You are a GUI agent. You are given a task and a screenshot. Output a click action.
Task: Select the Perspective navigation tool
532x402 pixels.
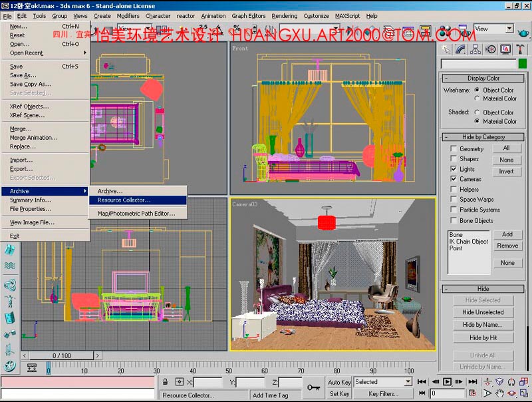click(499, 381)
